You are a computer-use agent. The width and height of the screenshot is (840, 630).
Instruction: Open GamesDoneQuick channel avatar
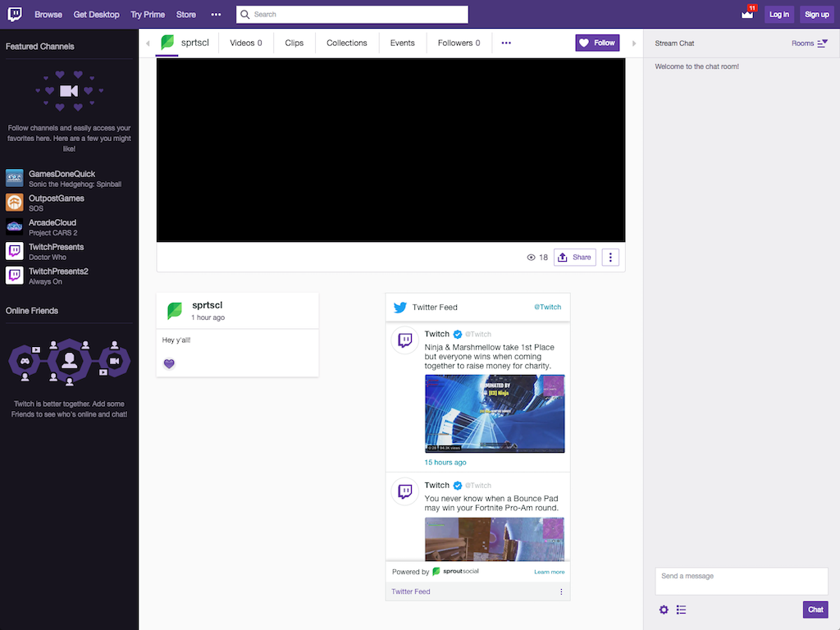(x=15, y=178)
